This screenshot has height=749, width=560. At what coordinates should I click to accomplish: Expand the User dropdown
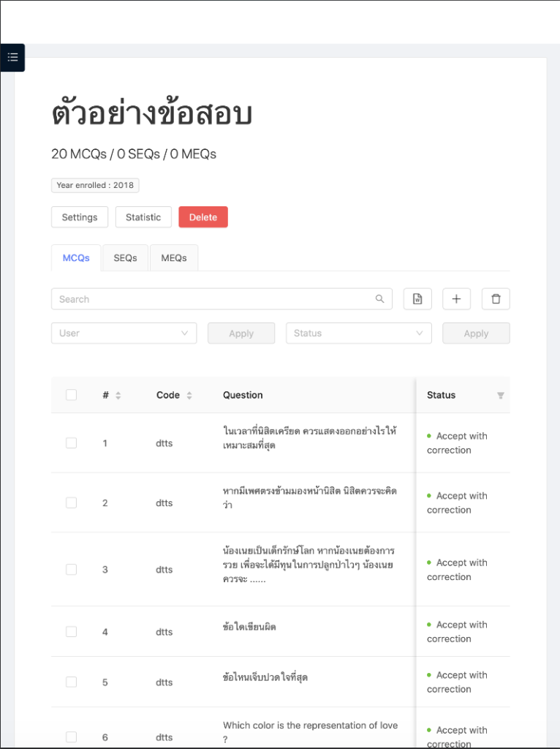(x=124, y=334)
